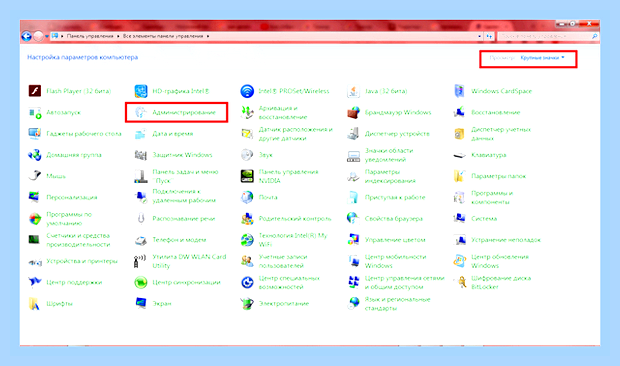The width and height of the screenshot is (620, 366).
Task: Open Учетные записи пользователей link
Action: tap(283, 261)
